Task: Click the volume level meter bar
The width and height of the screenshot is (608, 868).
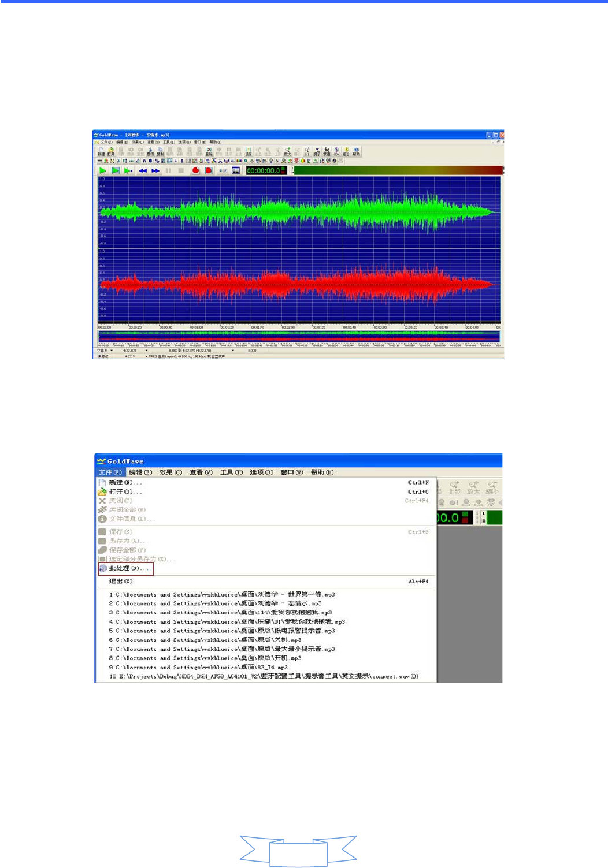Action: (399, 170)
